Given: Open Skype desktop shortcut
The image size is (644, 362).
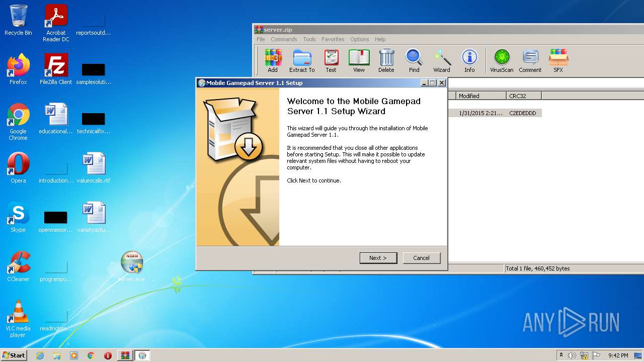Looking at the screenshot, I should click(18, 217).
